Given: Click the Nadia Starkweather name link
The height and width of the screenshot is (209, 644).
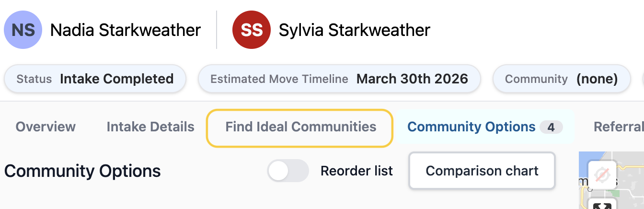Looking at the screenshot, I should pyautogui.click(x=126, y=30).
